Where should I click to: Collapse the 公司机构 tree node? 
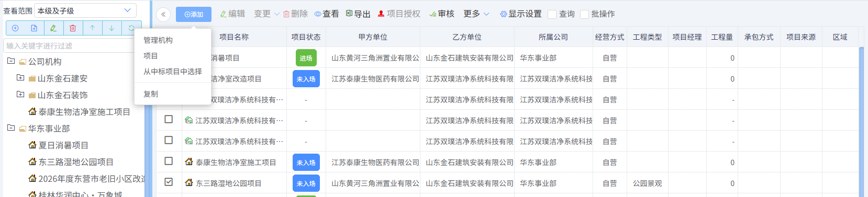pos(10,61)
